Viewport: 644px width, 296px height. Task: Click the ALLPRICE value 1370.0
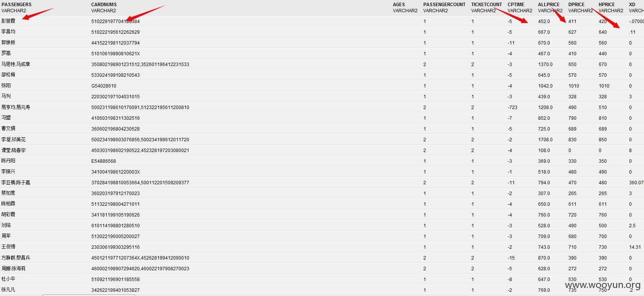tap(545, 64)
